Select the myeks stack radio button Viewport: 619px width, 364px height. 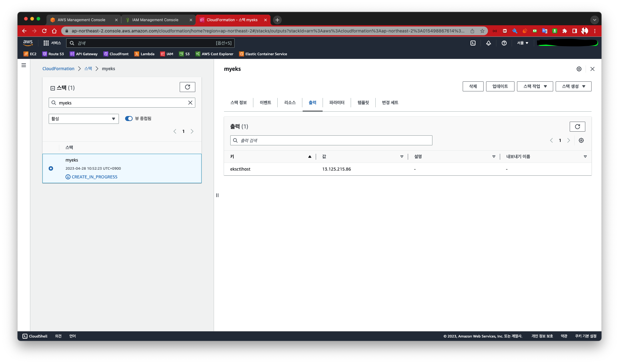pos(51,168)
